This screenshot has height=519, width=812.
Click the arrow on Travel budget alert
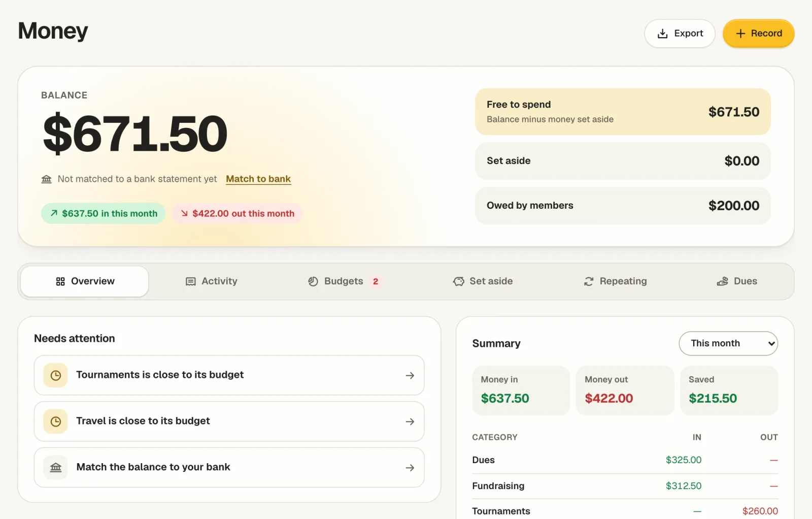pos(410,421)
